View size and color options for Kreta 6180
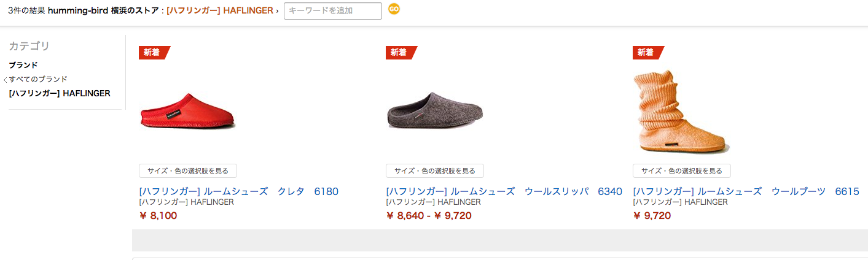868x260 pixels. pyautogui.click(x=188, y=171)
